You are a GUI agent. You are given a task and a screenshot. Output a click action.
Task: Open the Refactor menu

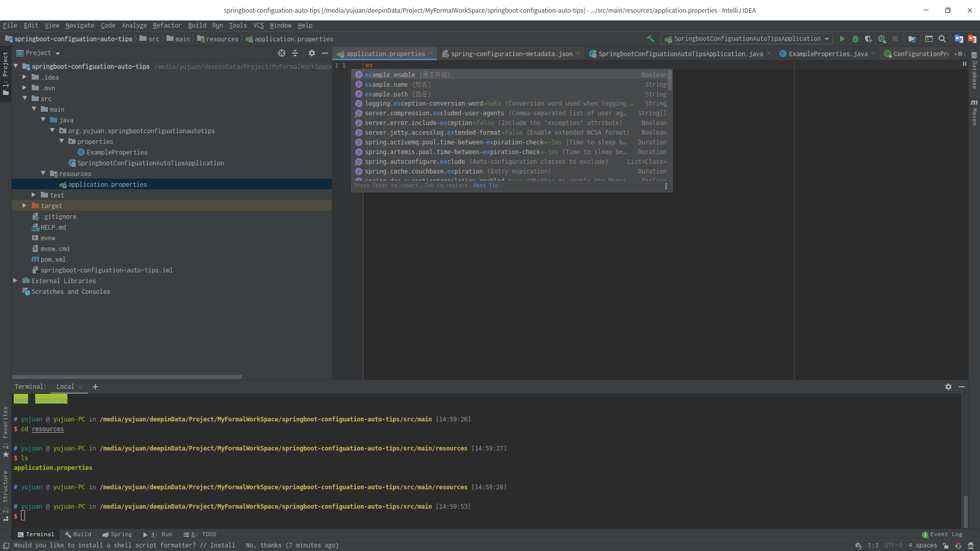(167, 26)
